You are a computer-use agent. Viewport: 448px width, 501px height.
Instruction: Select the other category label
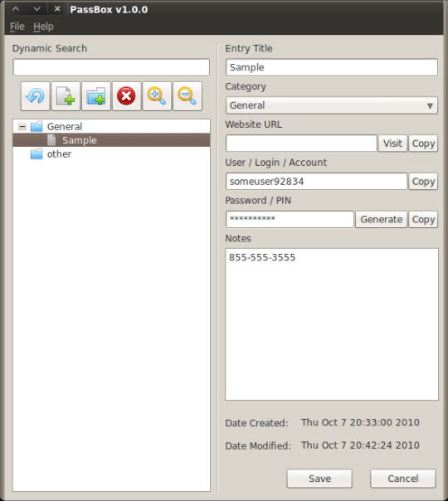tap(59, 153)
